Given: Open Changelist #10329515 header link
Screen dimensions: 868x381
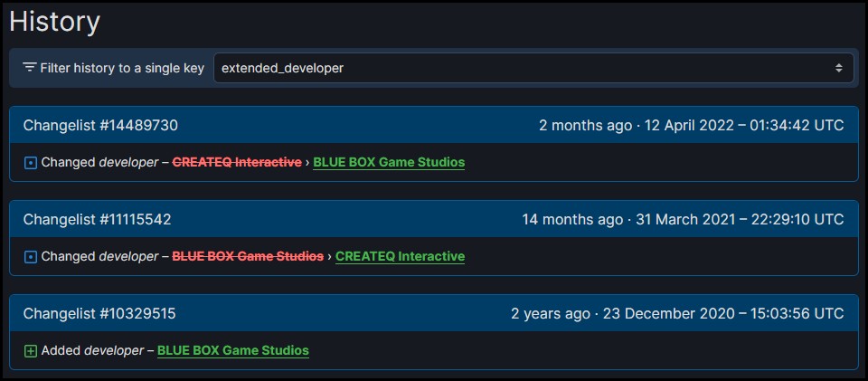Looking at the screenshot, I should (99, 314).
